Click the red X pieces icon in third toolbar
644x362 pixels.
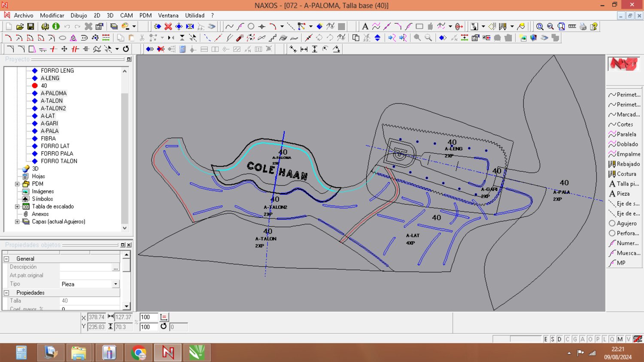tap(161, 49)
